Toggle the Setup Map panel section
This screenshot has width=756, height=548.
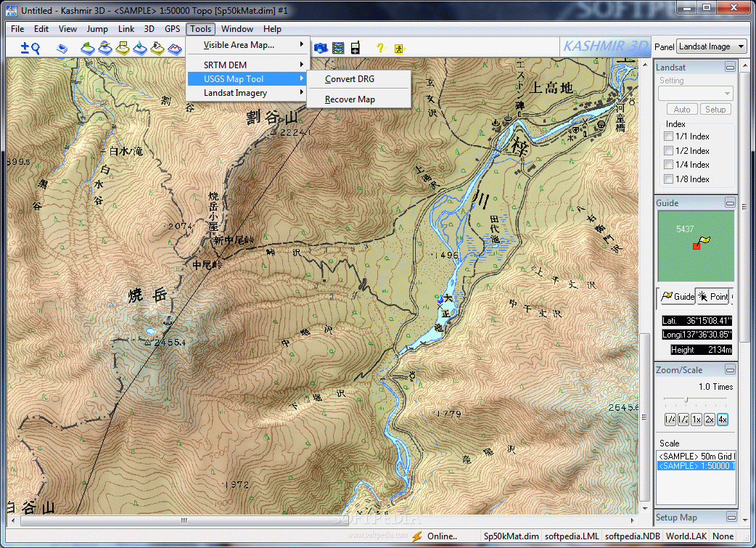pos(731,517)
